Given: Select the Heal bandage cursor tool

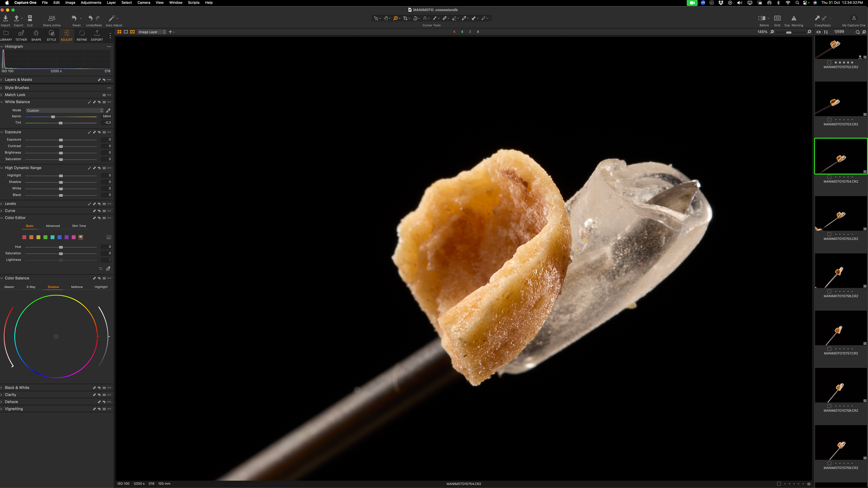Looking at the screenshot, I should point(444,18).
